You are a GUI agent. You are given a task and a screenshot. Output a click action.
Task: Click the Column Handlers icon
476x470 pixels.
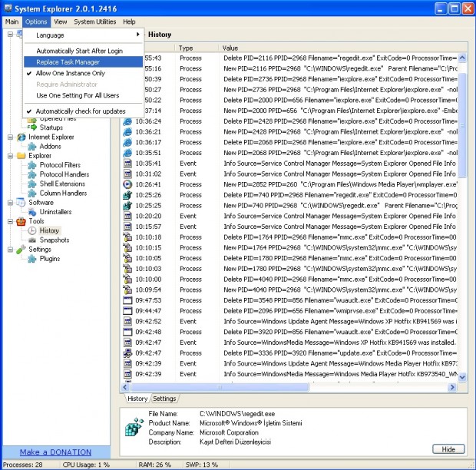(32, 193)
